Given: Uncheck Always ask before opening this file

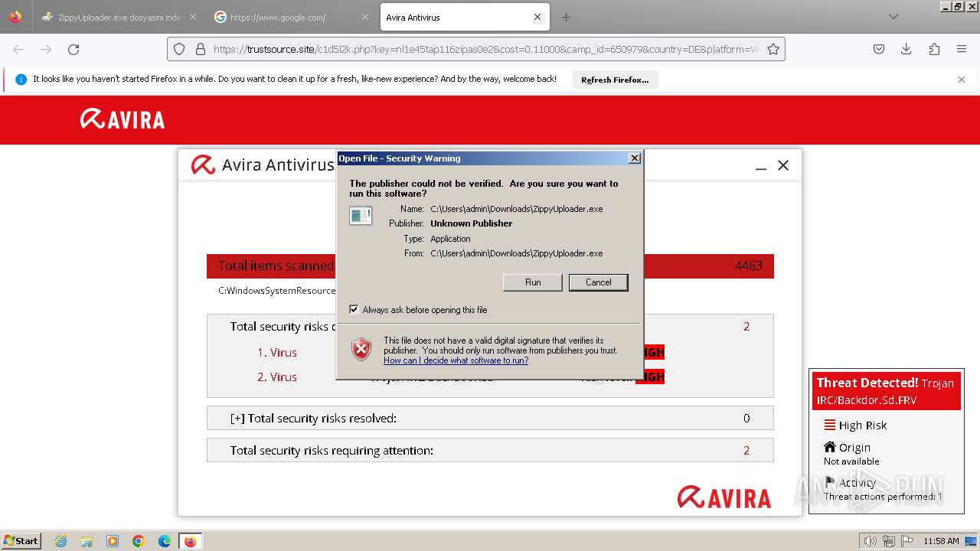Looking at the screenshot, I should point(354,309).
